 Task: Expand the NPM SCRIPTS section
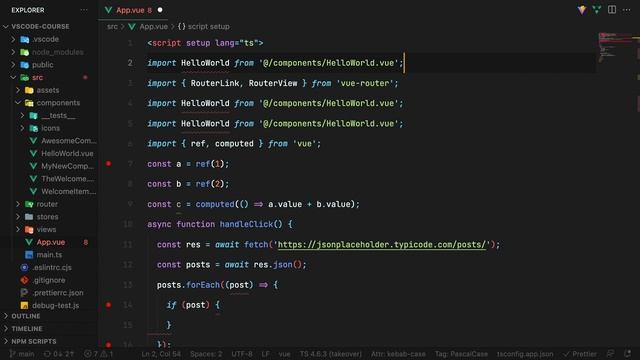33,341
